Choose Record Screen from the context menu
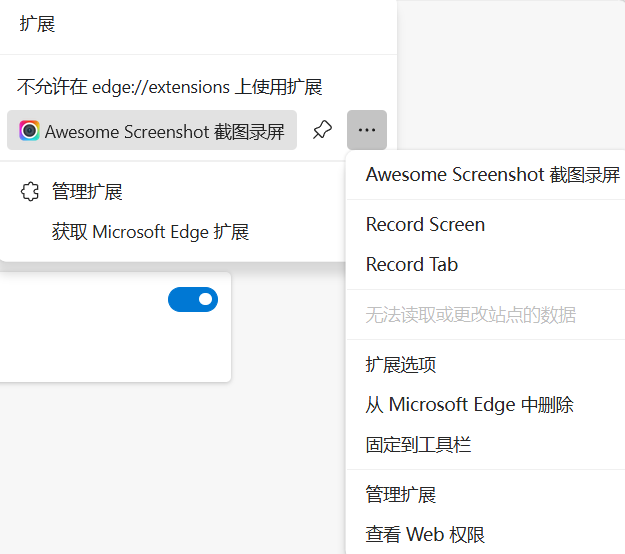 click(x=425, y=225)
